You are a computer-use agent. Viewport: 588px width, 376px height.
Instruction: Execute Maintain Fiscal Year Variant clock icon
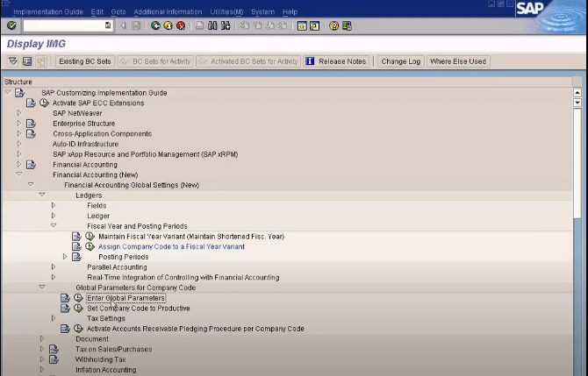tap(90, 236)
